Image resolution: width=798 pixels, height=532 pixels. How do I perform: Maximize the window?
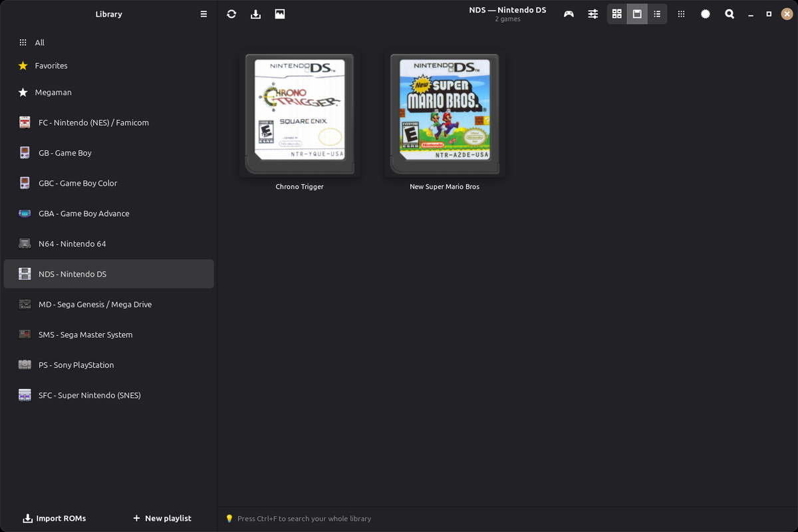point(769,14)
